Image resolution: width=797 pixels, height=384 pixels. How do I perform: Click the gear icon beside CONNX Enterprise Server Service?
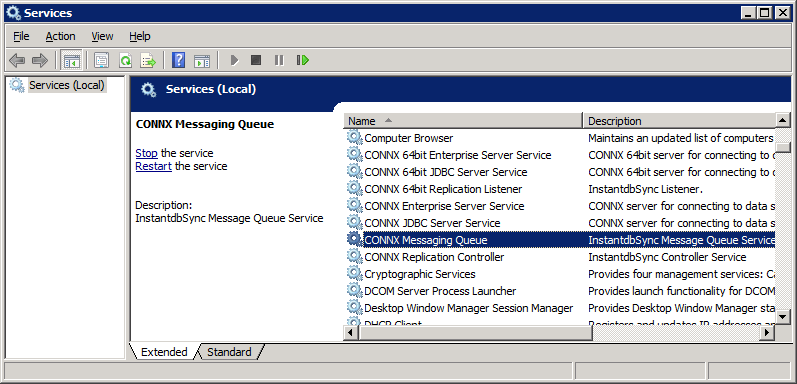354,205
